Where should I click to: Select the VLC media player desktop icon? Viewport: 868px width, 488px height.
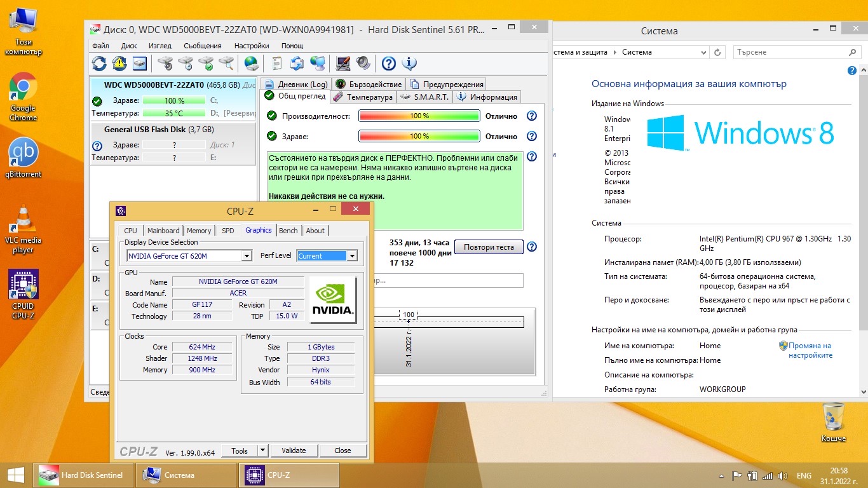click(23, 229)
